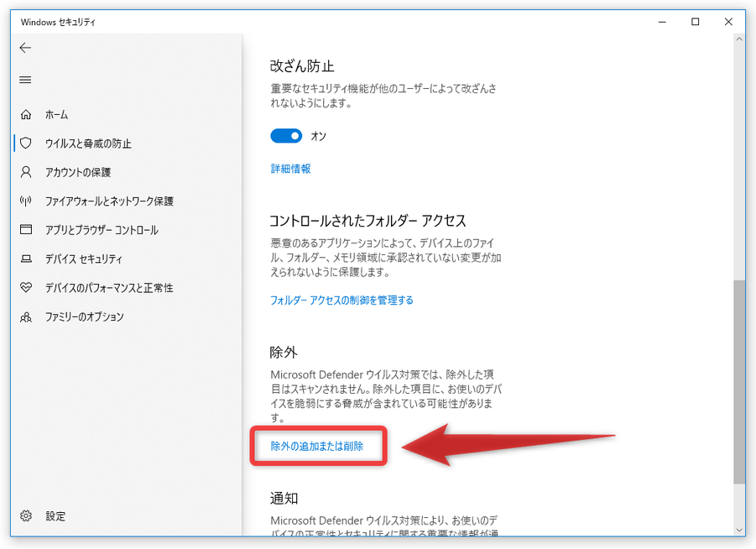Click the person icon for account protection
Screen dimensions: 756x549
coord(26,172)
